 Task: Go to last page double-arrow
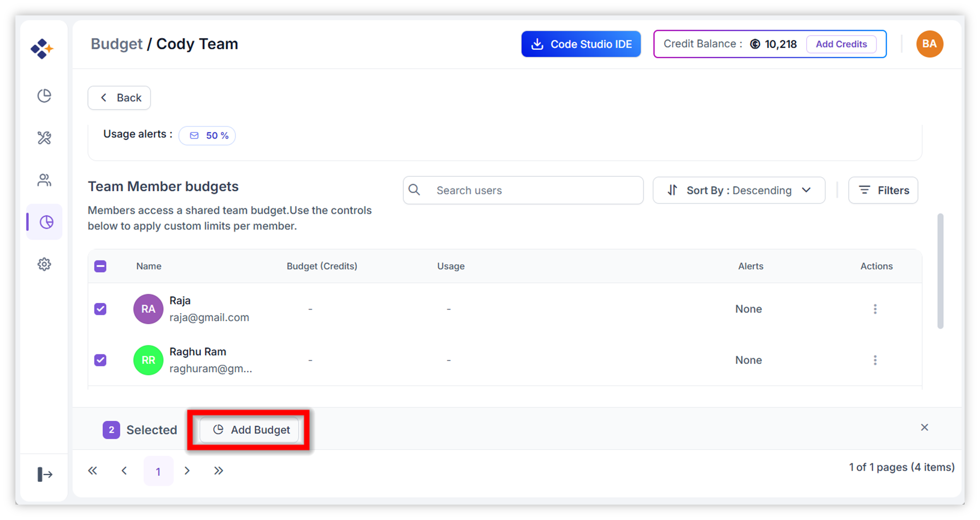pos(219,471)
